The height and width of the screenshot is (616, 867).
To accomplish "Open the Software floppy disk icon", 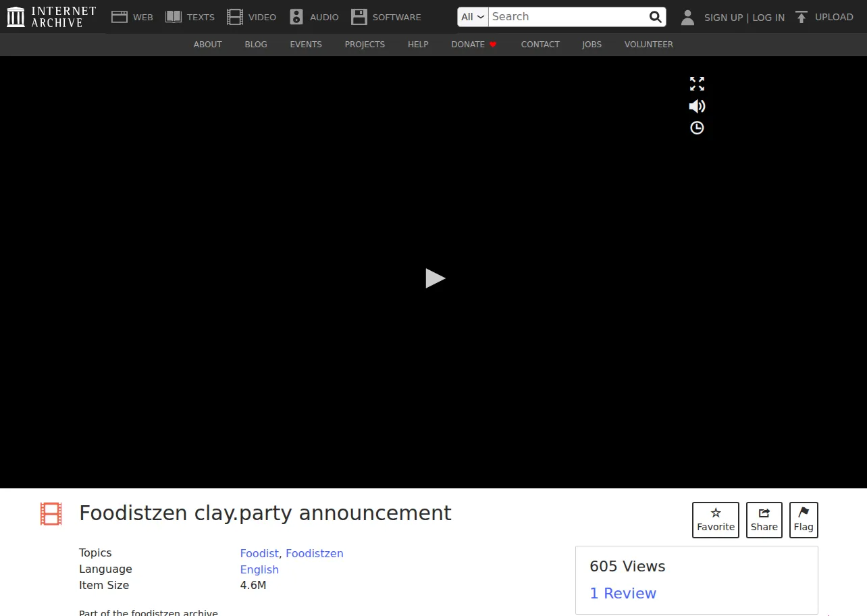I will tap(359, 17).
